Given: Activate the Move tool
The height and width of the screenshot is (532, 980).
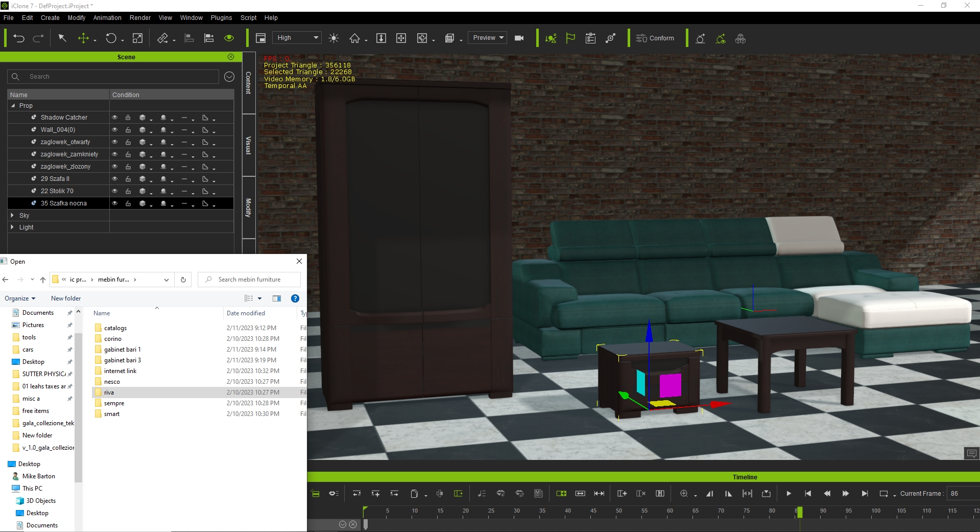Looking at the screenshot, I should pos(83,38).
